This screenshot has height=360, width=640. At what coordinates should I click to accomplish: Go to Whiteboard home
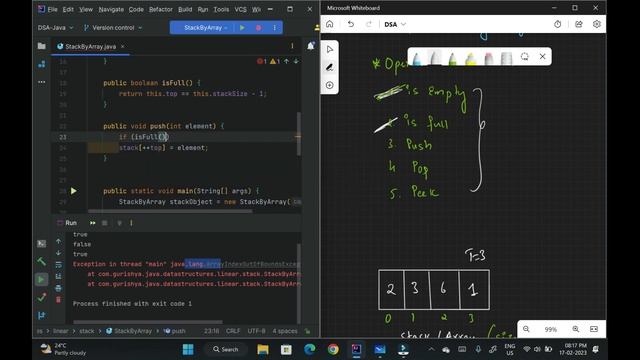click(x=329, y=24)
